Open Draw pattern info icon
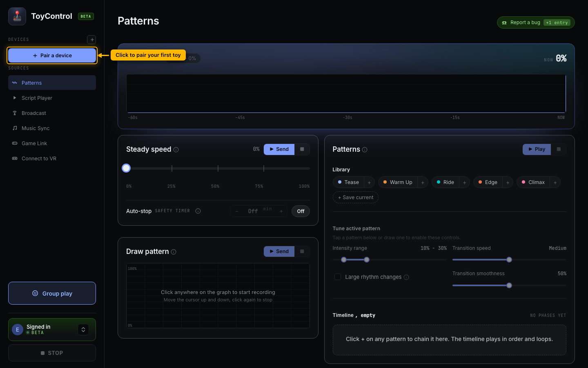588x368 pixels. 174,252
